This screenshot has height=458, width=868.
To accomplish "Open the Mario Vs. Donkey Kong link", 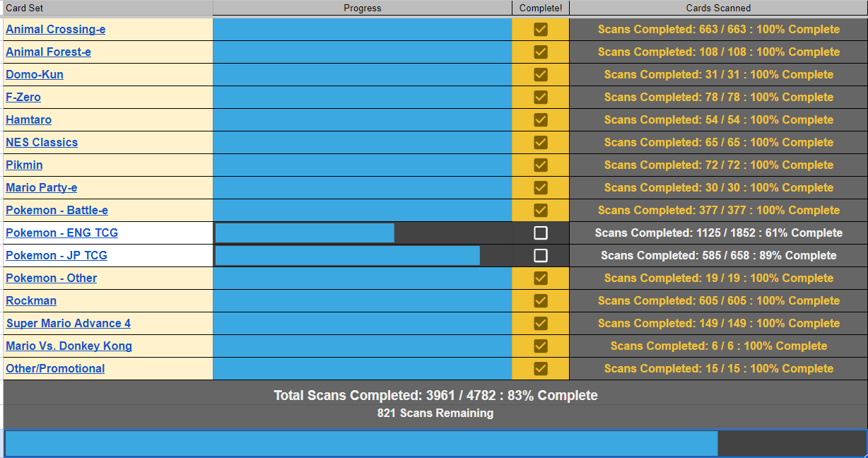I will (69, 346).
